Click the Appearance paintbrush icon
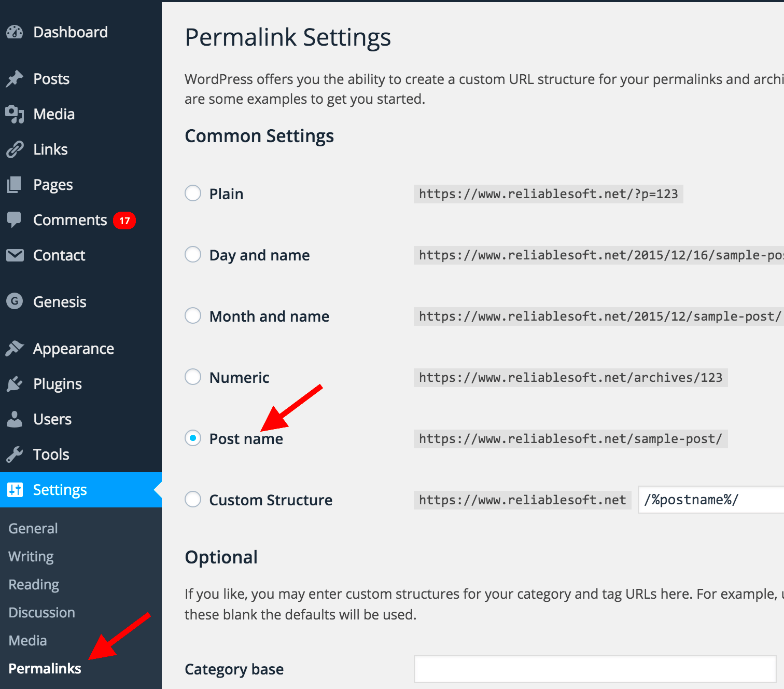 (15, 349)
